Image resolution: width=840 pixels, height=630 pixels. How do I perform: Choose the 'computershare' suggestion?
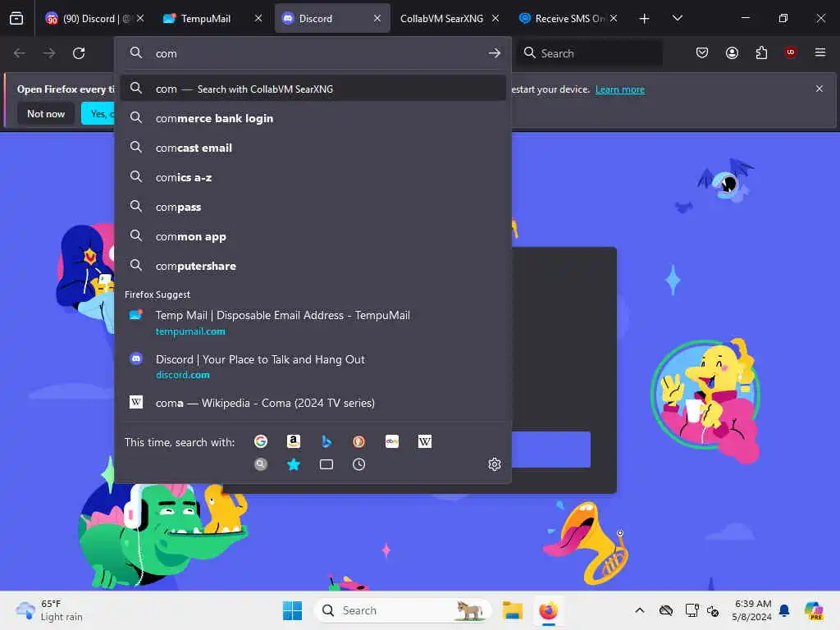(313, 266)
